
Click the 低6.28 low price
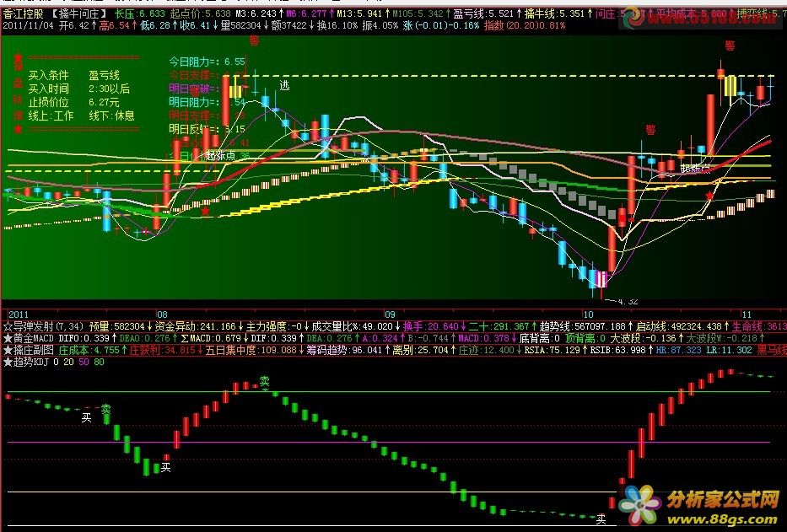point(155,25)
